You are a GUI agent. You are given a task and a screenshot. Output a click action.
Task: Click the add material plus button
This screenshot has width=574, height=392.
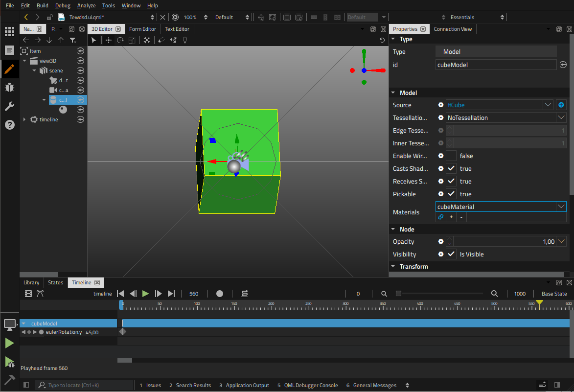point(451,217)
